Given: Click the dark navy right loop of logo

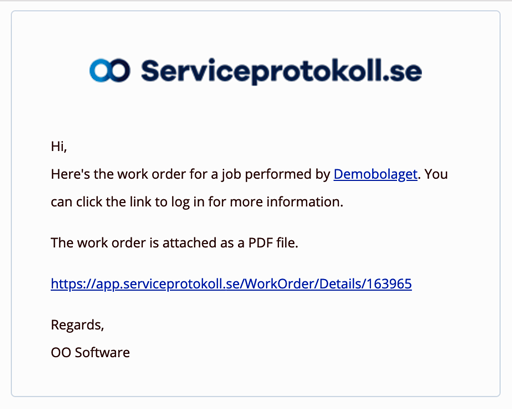Looking at the screenshot, I should pyautogui.click(x=120, y=70).
